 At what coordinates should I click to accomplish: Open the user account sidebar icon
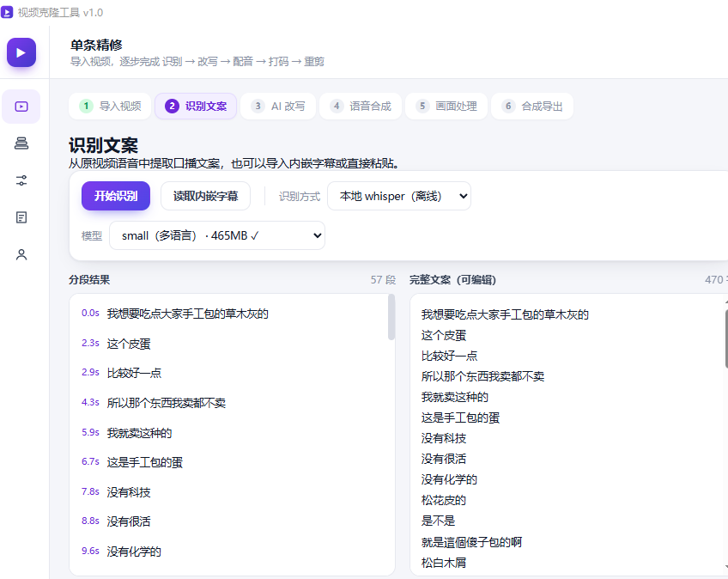click(21, 254)
